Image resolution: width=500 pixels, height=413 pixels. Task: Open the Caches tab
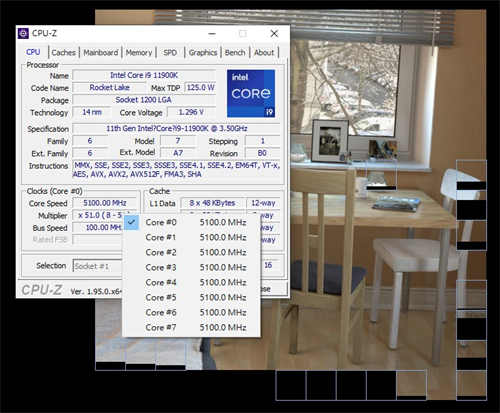click(63, 53)
